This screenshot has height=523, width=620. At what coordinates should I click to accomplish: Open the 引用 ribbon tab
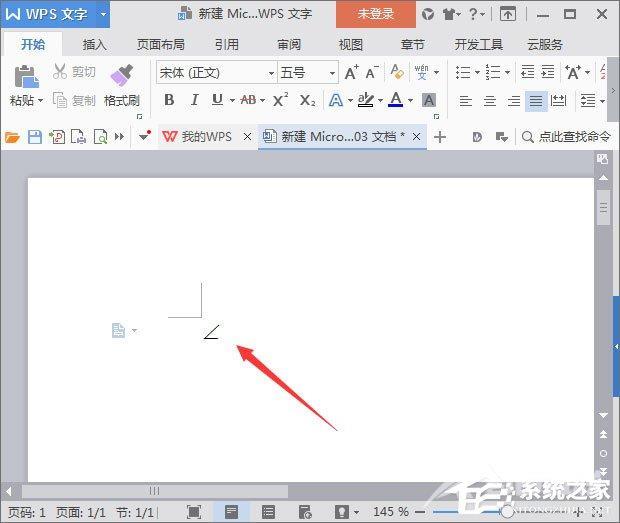227,45
